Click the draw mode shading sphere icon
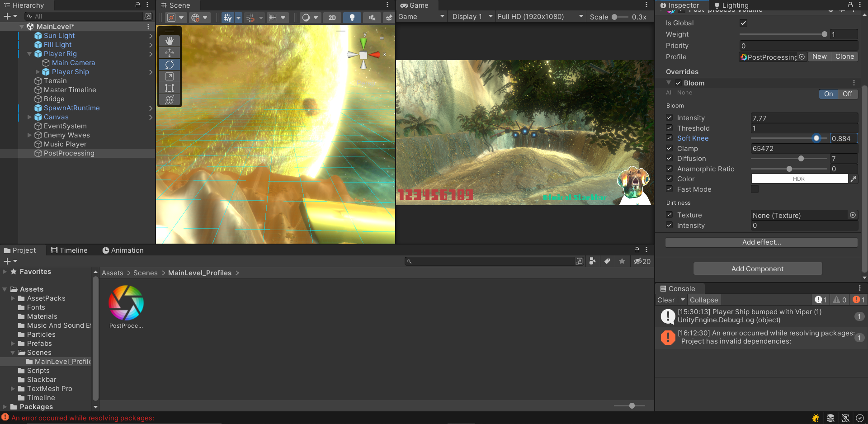The width and height of the screenshot is (868, 424). (x=306, y=17)
